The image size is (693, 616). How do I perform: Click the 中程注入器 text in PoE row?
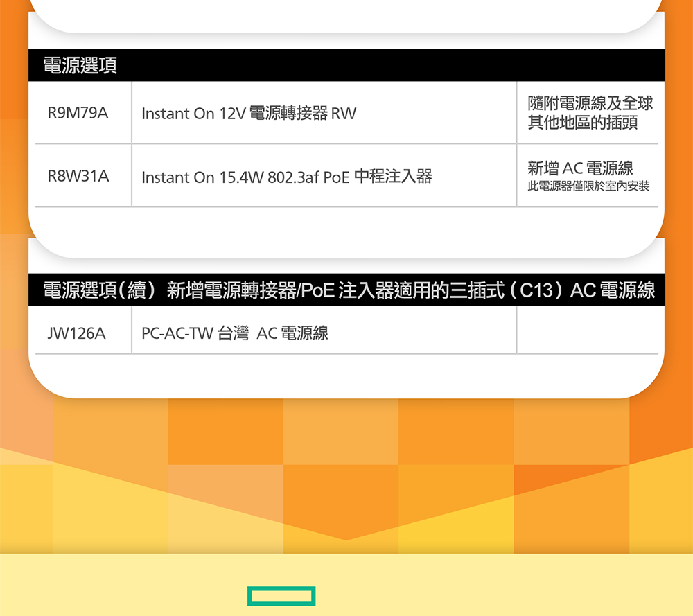pyautogui.click(x=393, y=177)
